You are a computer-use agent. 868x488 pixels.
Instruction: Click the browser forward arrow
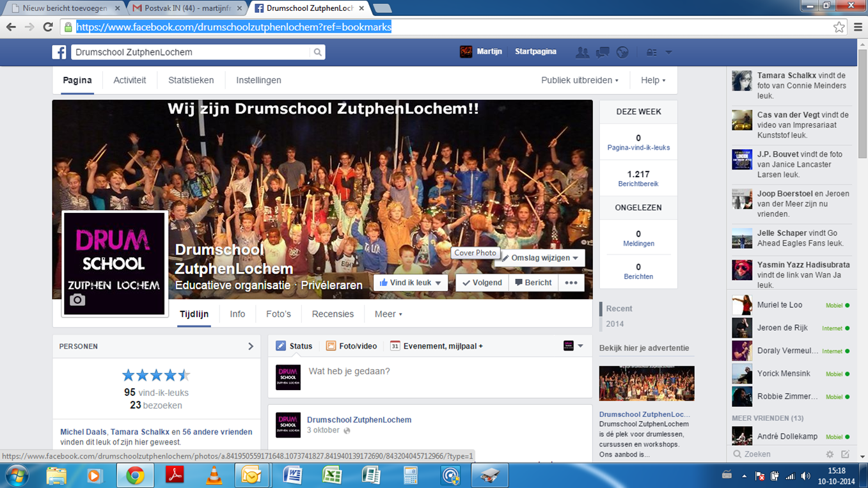tap(29, 27)
